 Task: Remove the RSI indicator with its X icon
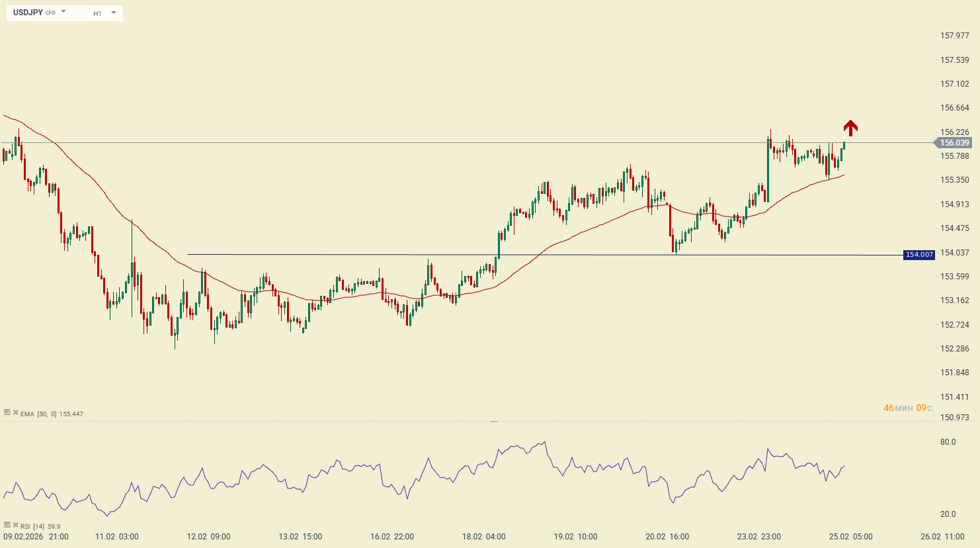15,525
